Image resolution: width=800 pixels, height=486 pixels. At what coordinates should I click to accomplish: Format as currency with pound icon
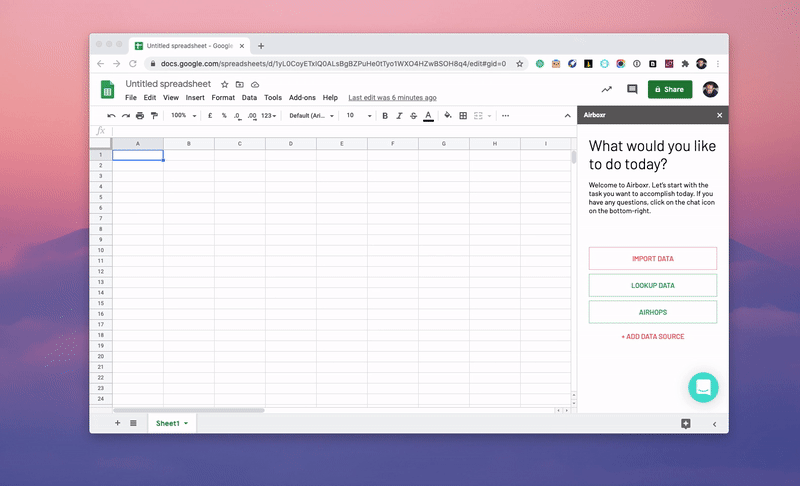[x=210, y=116]
